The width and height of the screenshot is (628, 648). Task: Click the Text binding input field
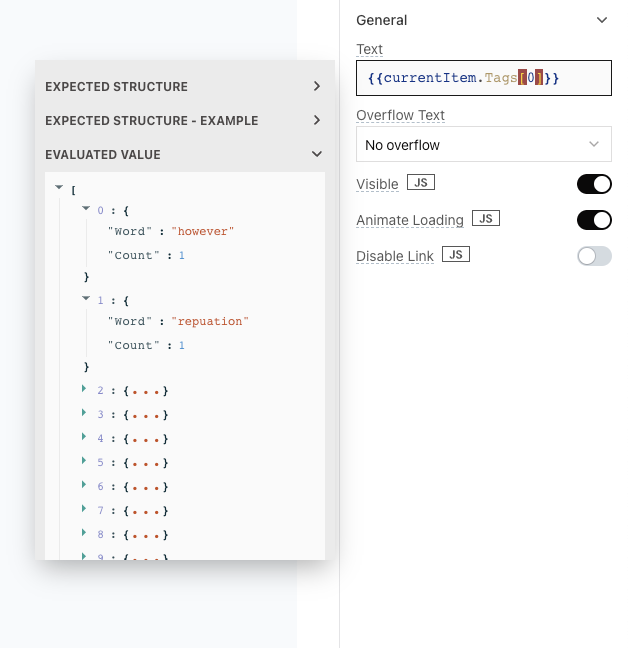tap(483, 78)
